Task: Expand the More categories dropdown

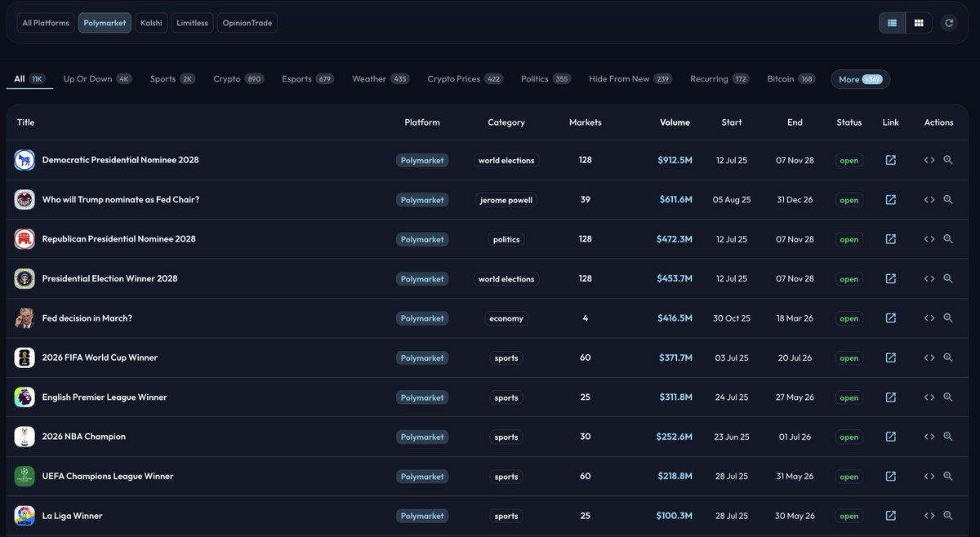Action: coord(861,79)
